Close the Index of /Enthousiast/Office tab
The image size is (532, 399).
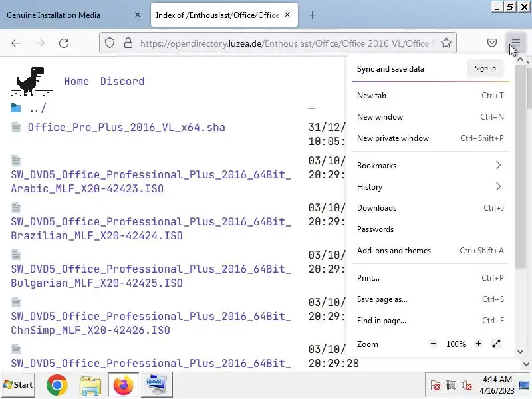(287, 15)
